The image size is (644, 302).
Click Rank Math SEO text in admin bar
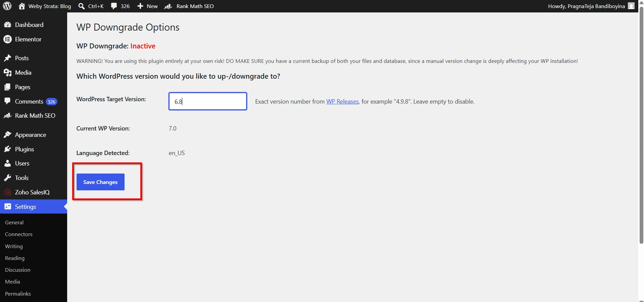pos(195,6)
